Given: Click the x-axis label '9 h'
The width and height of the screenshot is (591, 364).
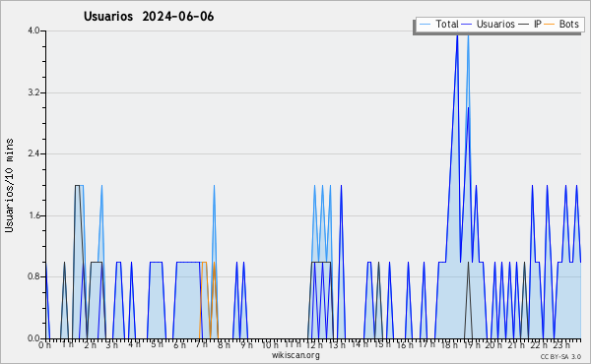Looking at the screenshot, I should coord(246,345).
